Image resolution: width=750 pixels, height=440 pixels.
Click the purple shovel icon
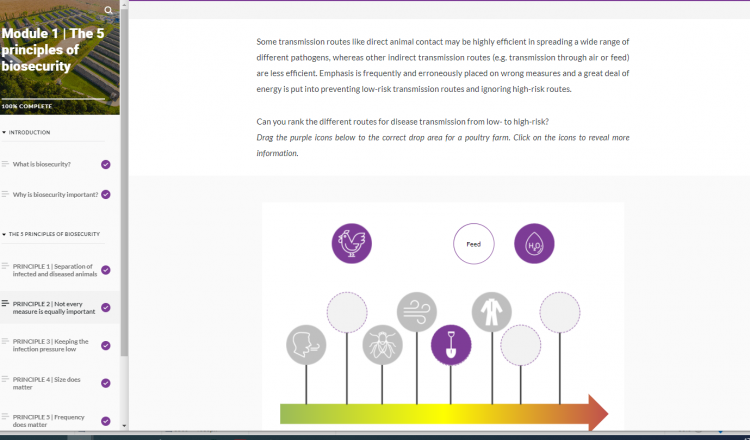pyautogui.click(x=450, y=345)
